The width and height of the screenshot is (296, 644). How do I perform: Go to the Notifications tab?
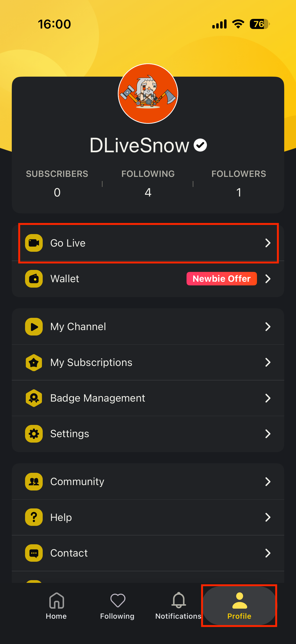178,605
